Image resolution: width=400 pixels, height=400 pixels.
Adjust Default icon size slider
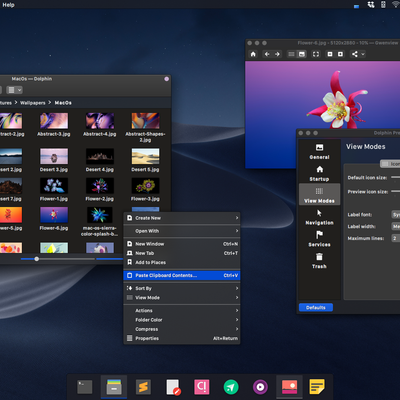pyautogui.click(x=395, y=178)
